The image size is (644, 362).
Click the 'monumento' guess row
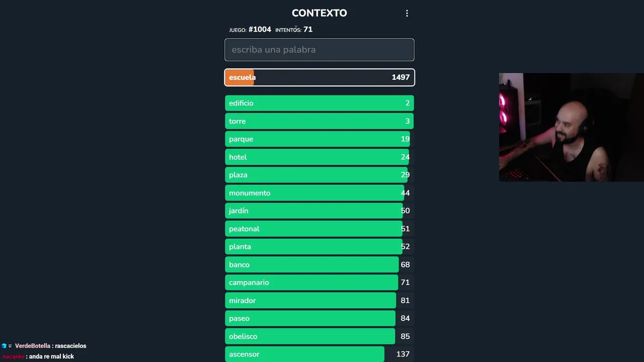coord(319,193)
